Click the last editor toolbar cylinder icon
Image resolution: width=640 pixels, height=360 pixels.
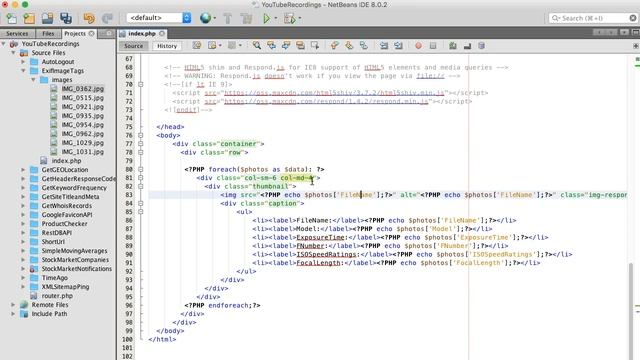[x=482, y=46]
